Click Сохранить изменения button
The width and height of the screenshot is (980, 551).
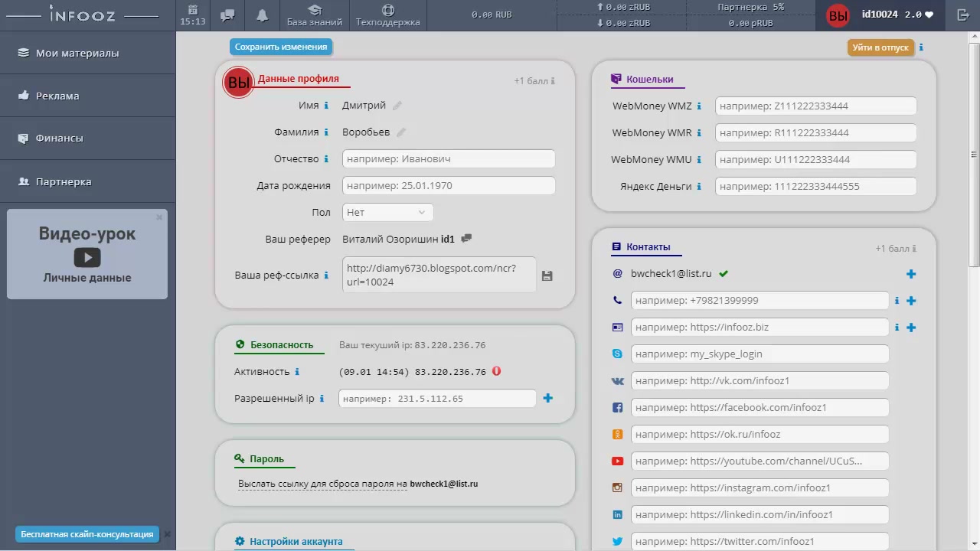point(281,47)
